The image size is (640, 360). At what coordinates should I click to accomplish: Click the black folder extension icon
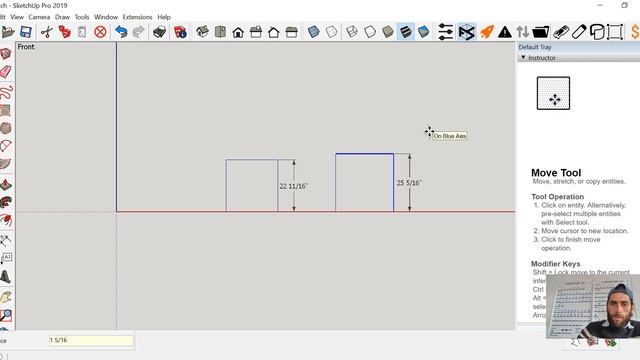pyautogui.click(x=540, y=32)
